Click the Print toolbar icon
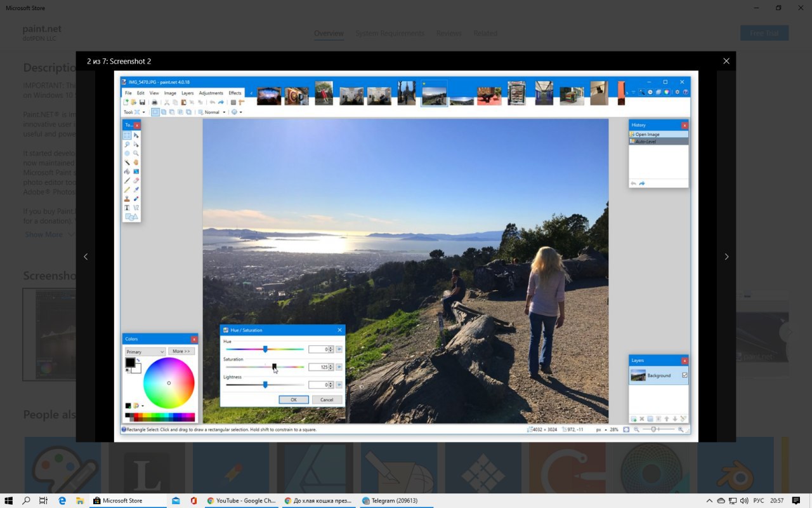The width and height of the screenshot is (812, 508). pyautogui.click(x=154, y=102)
